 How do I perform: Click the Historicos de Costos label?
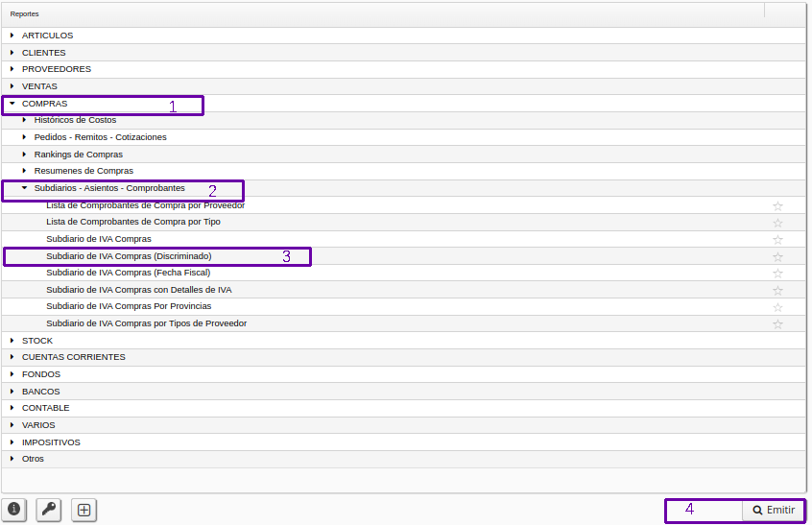[x=75, y=120]
